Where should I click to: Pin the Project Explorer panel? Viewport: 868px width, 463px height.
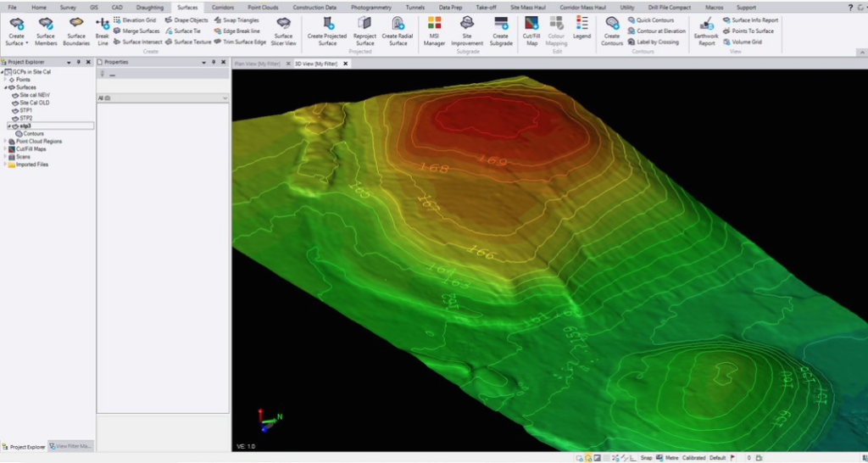pyautogui.click(x=78, y=62)
